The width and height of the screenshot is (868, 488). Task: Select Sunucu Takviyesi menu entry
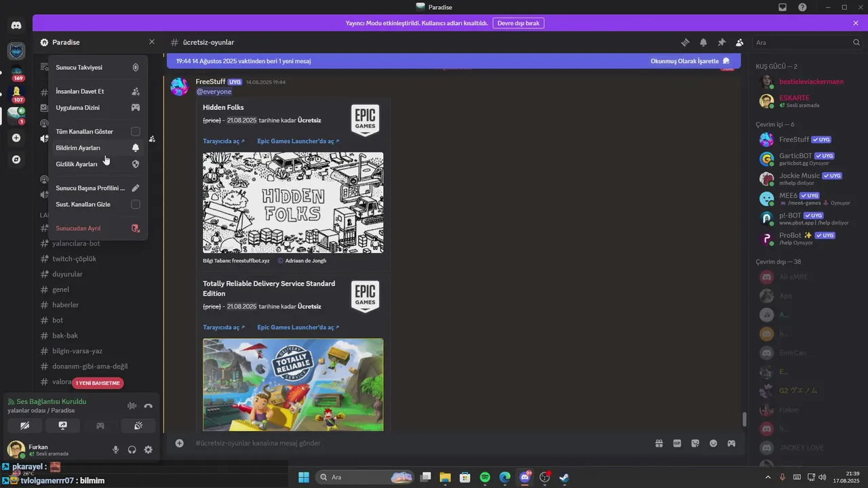click(x=98, y=68)
